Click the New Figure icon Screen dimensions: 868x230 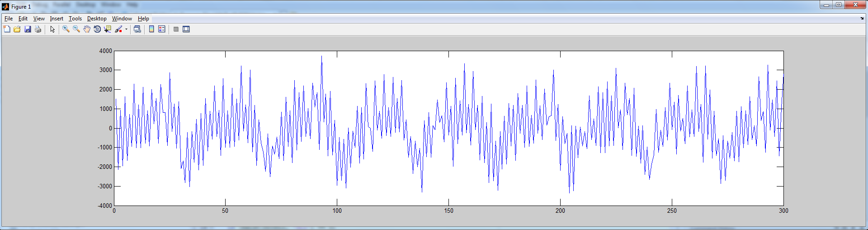(7, 29)
